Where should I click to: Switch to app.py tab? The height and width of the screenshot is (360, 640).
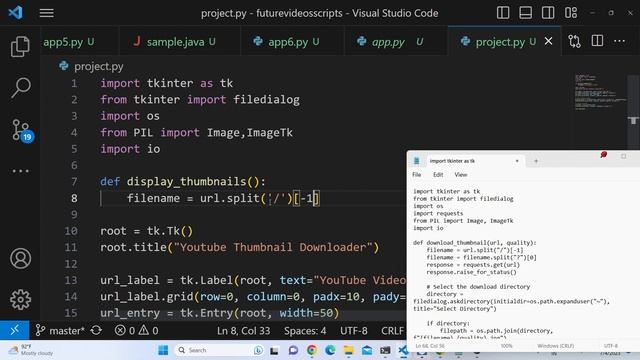pos(396,42)
